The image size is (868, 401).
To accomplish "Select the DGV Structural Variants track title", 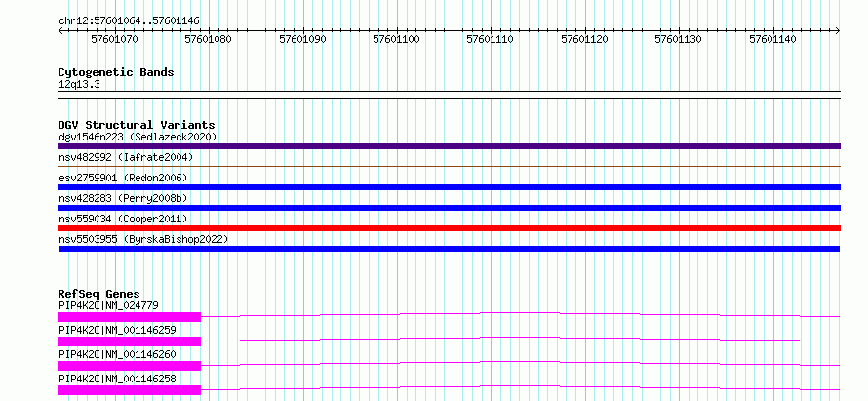I will [137, 125].
